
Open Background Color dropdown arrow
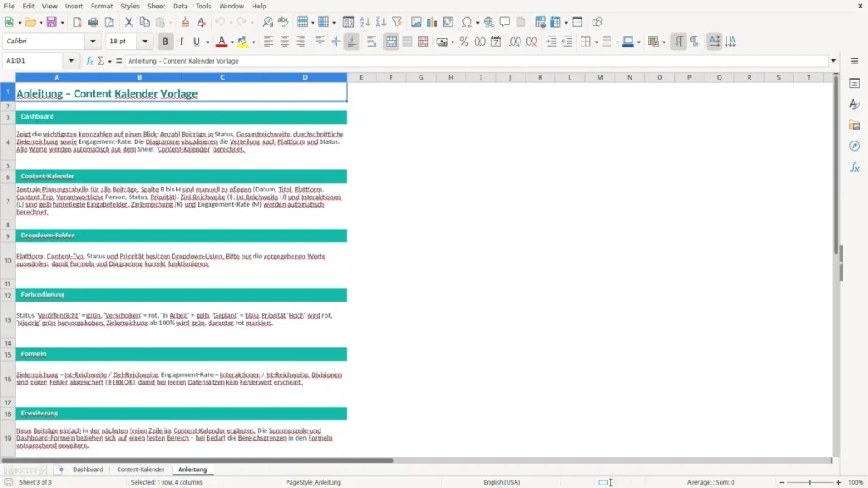pos(253,42)
